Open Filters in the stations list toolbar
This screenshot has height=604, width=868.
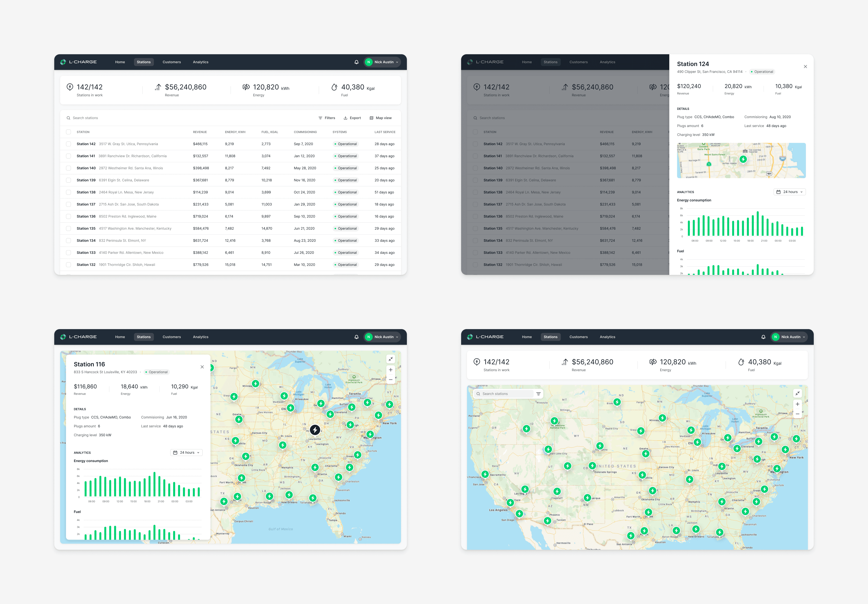click(327, 118)
